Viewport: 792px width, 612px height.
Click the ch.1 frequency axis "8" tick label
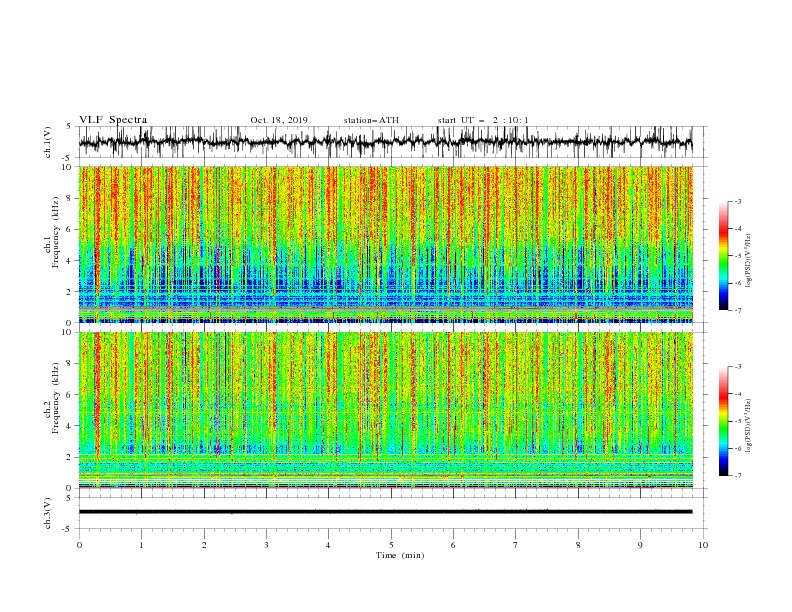(x=70, y=198)
